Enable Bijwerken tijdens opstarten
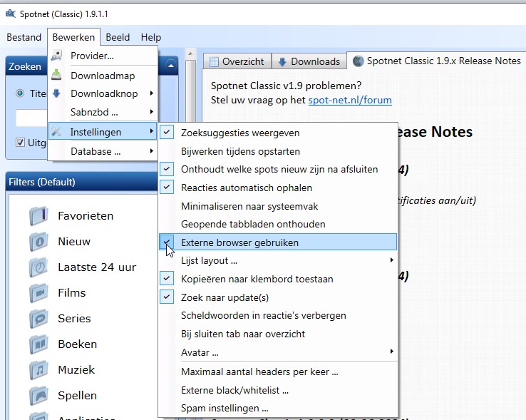Screen dimensions: 526x420 point(277,151)
